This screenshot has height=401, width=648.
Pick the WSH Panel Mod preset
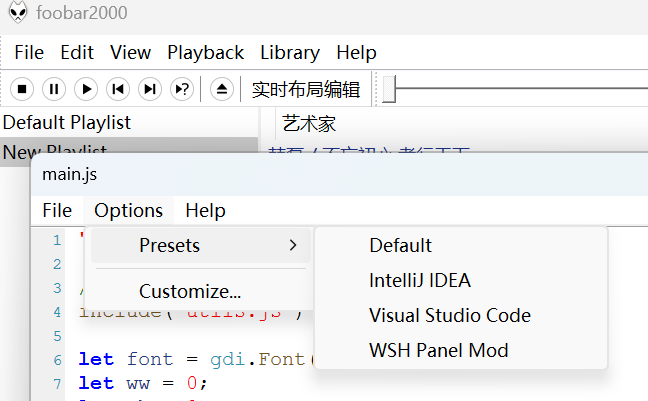pos(438,350)
